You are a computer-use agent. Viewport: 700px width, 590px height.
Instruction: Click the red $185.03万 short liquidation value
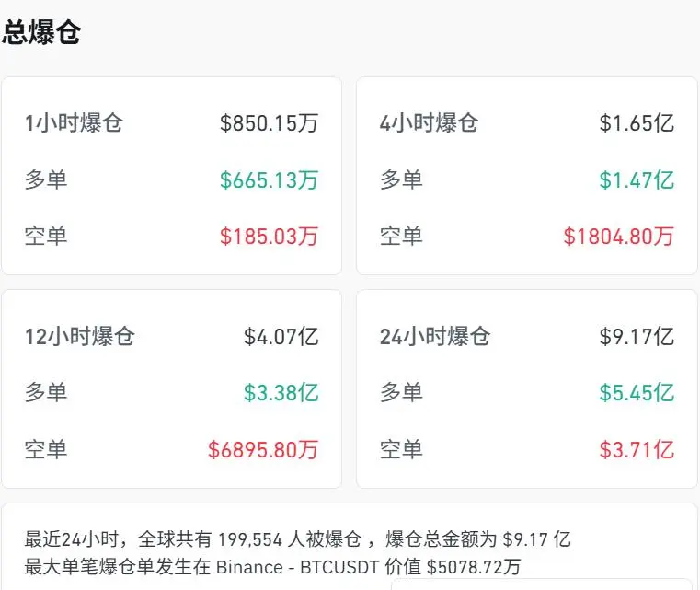pos(269,236)
